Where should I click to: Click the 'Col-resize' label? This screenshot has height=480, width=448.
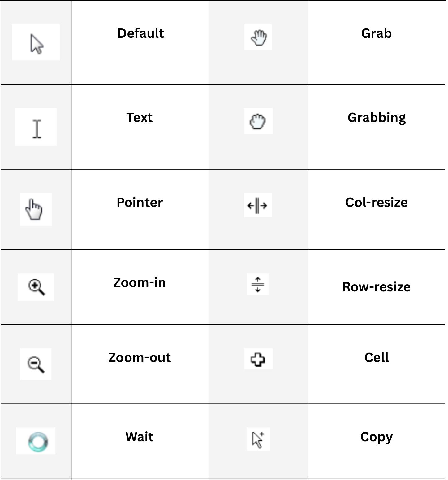[x=377, y=202]
